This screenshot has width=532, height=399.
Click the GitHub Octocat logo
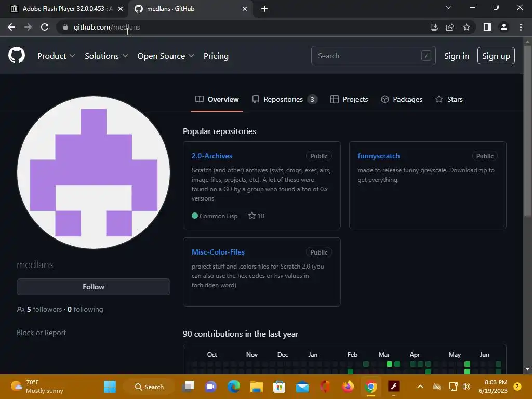click(17, 56)
